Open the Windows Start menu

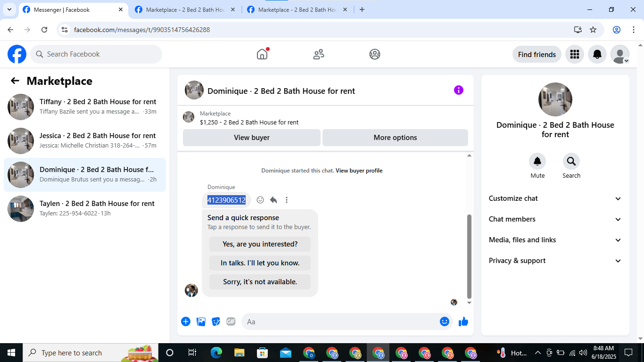coord(11,353)
